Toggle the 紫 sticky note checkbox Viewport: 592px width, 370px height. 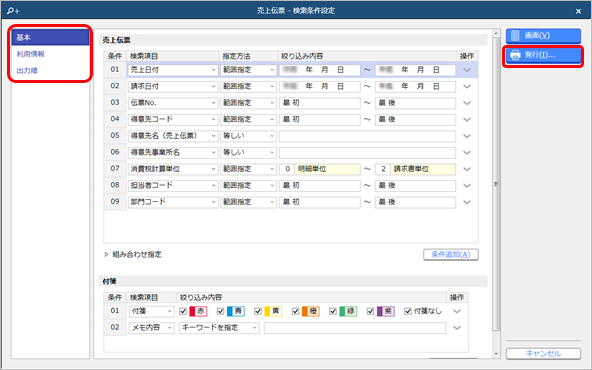pyautogui.click(x=370, y=311)
